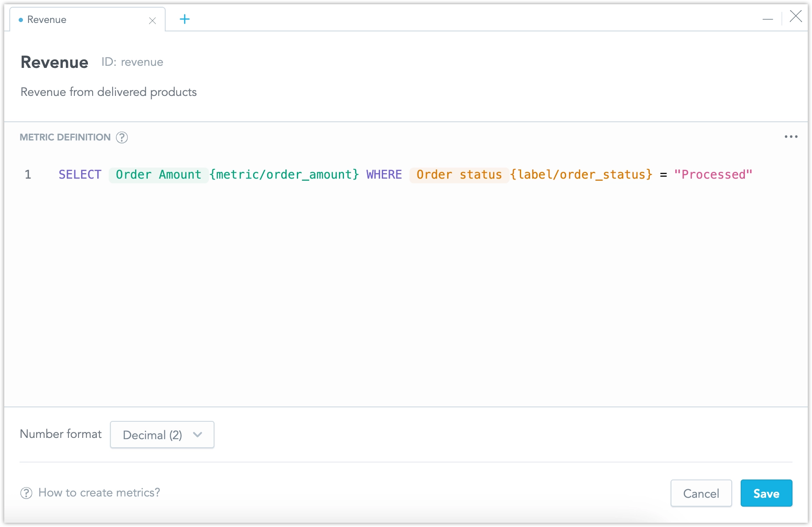Open a new metric tab with the plus icon

pyautogui.click(x=185, y=19)
